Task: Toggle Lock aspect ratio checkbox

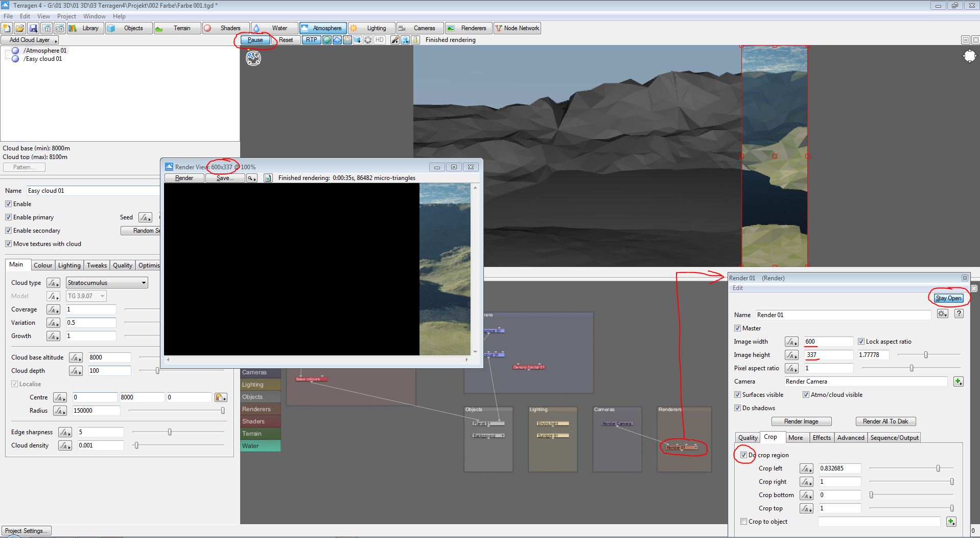Action: pos(861,342)
